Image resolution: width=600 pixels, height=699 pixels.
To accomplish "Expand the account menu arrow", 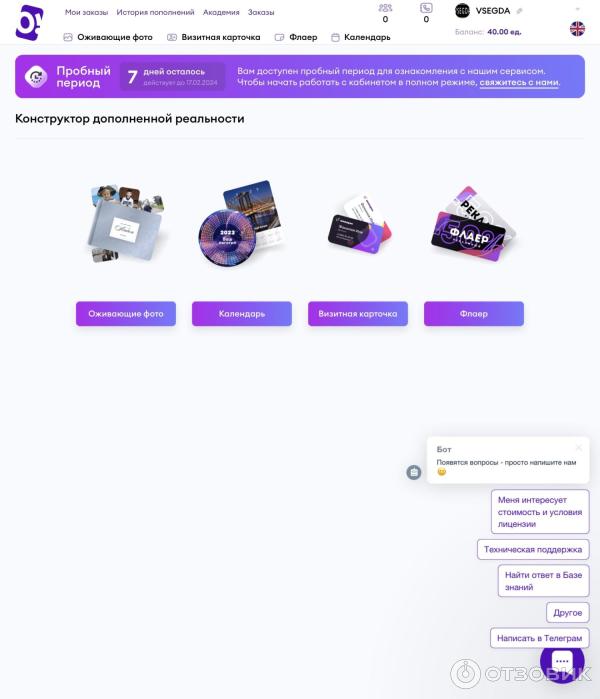I will point(578,9).
